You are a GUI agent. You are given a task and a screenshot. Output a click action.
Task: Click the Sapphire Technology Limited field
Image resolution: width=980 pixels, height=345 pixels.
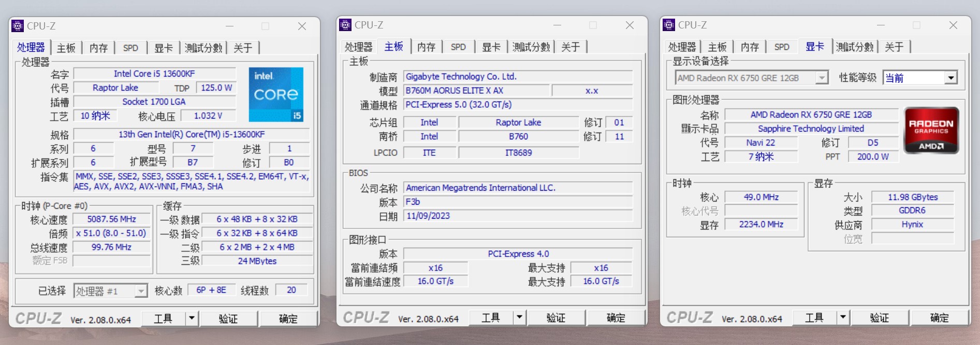coord(811,128)
